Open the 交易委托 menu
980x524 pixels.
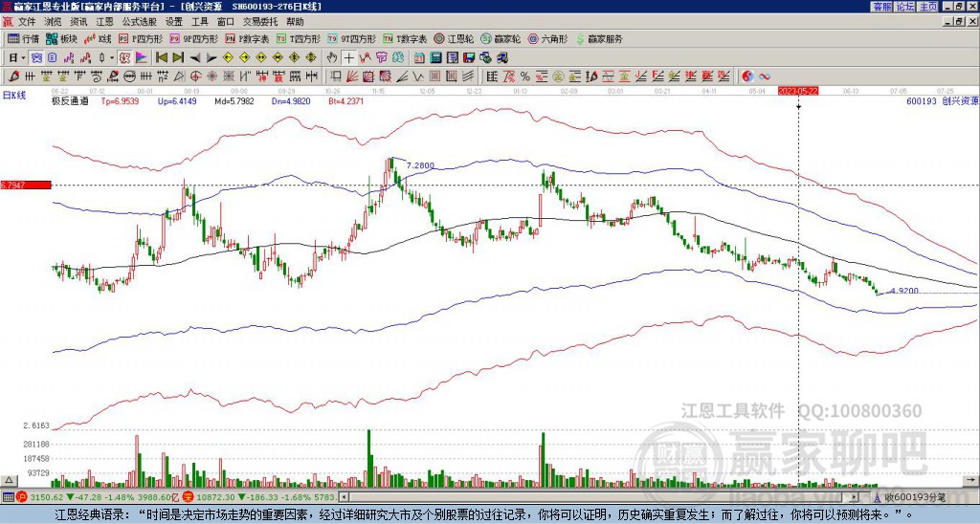coord(260,21)
